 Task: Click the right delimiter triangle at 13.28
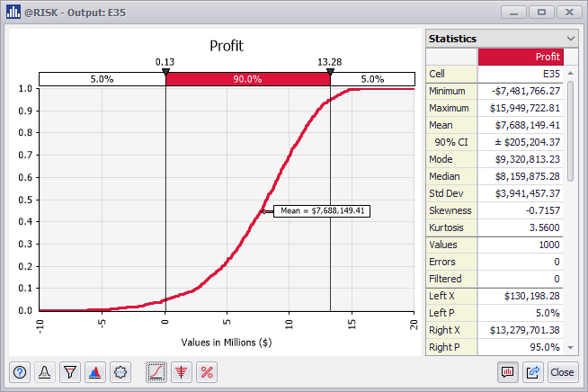tap(330, 71)
